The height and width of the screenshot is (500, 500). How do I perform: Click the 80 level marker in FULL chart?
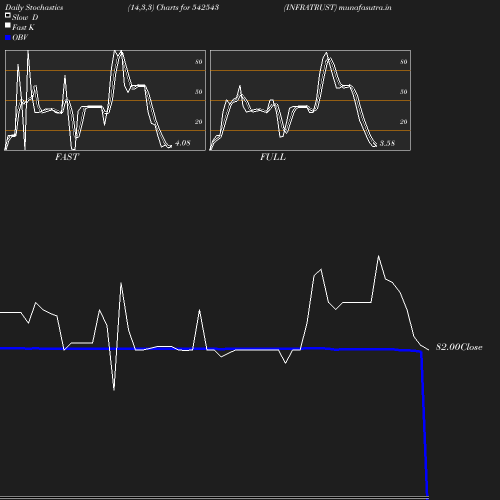pyautogui.click(x=404, y=62)
